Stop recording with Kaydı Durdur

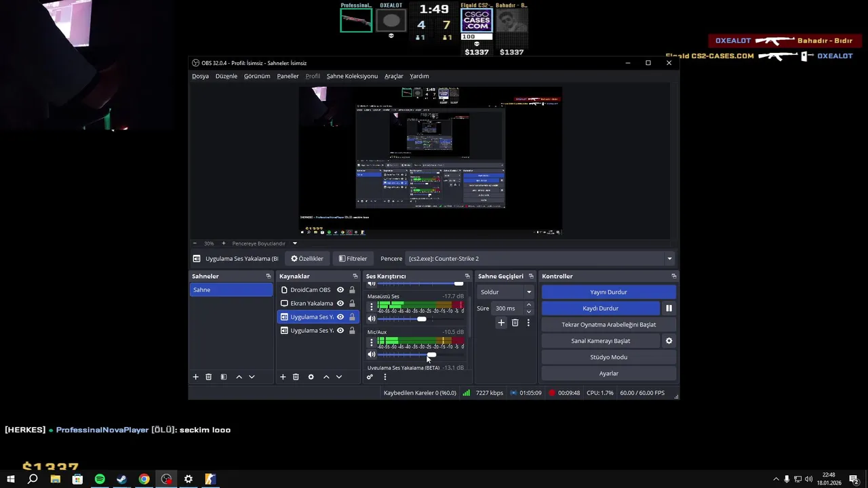pos(600,308)
